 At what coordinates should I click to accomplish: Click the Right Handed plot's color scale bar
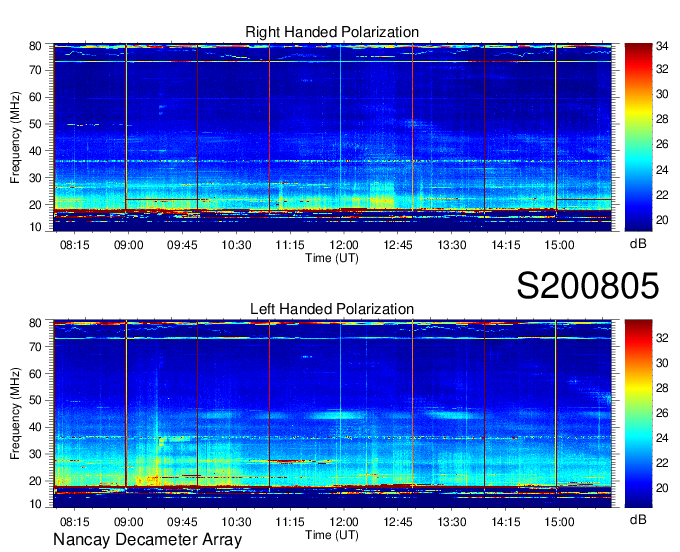tap(638, 137)
